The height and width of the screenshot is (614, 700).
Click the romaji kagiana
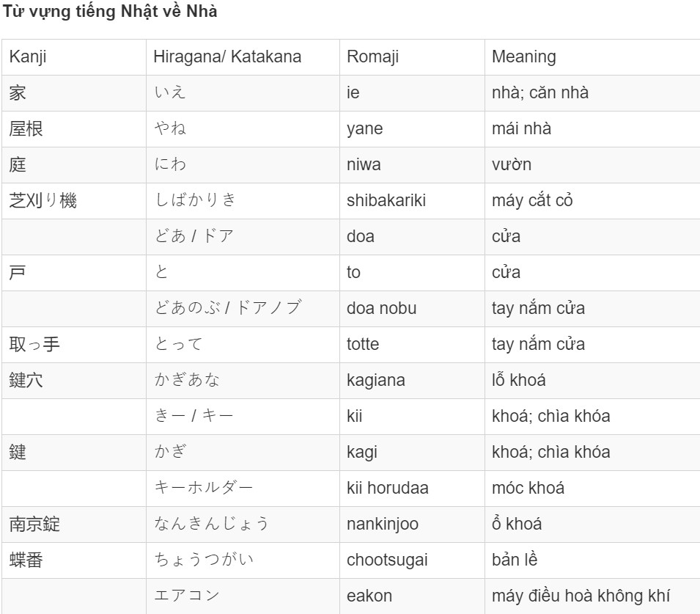[x=376, y=380]
